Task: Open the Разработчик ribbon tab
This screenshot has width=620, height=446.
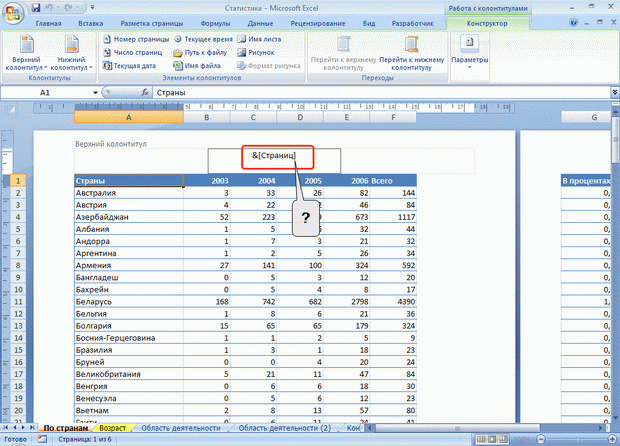Action: coord(412,24)
